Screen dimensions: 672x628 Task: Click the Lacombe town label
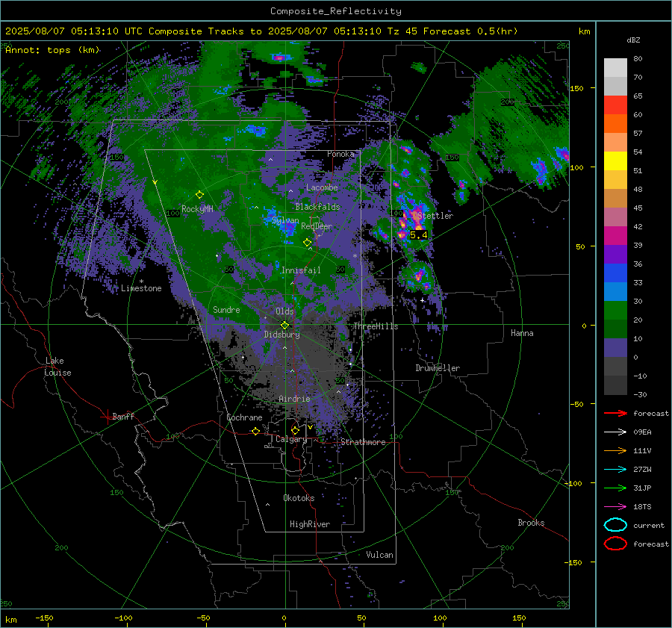322,187
